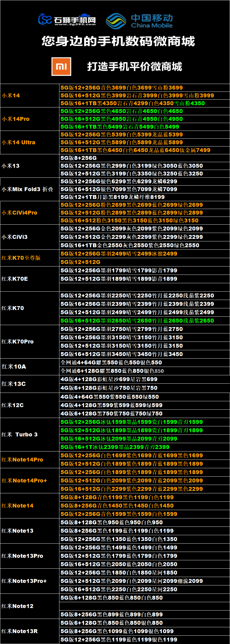Select the '红米Note14' model cell
Image resolution: width=230 pixels, height=644 pixels.
pyautogui.click(x=30, y=506)
